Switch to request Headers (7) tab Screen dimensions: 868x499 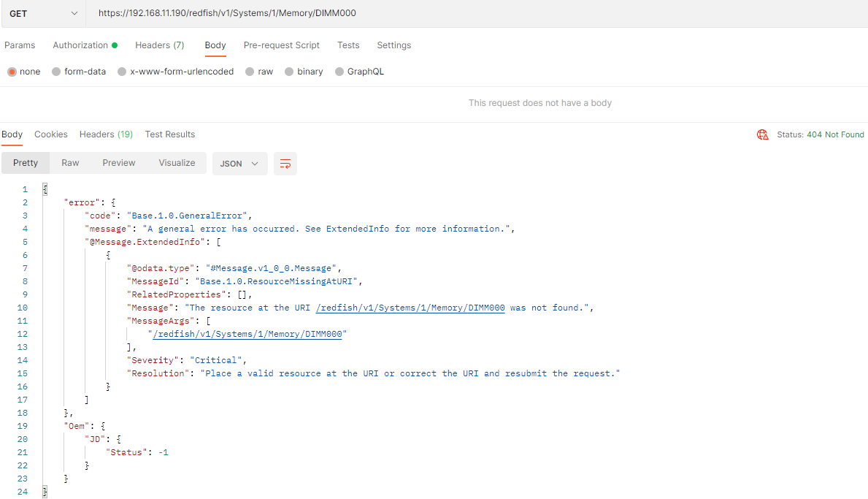[x=159, y=45]
